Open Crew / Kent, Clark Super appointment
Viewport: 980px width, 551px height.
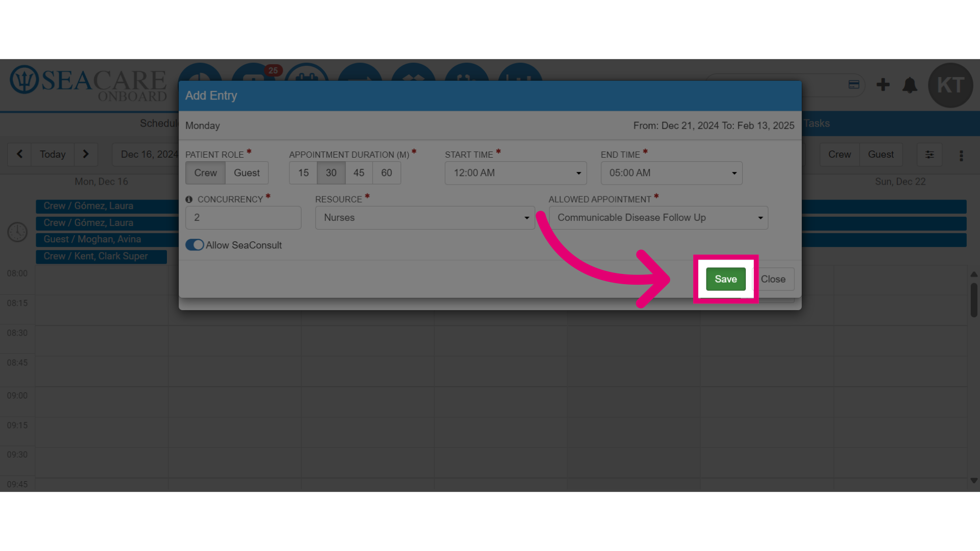[x=101, y=257]
